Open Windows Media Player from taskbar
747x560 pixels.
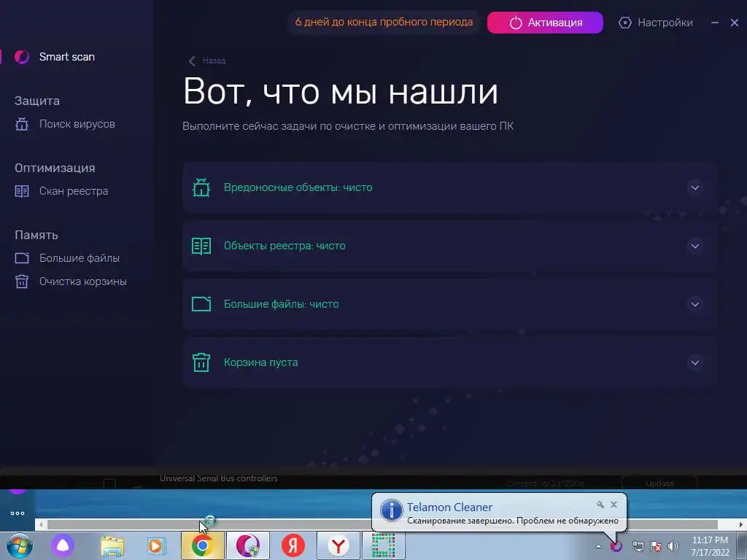click(x=157, y=545)
